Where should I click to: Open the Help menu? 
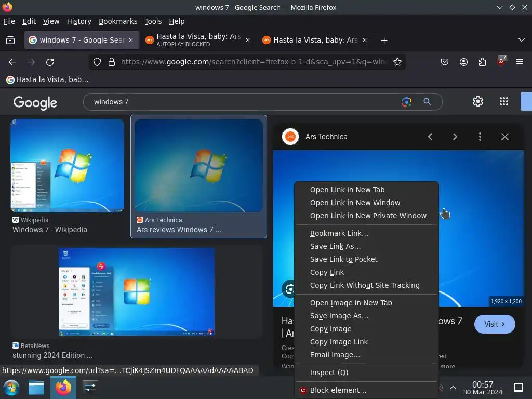point(177,21)
